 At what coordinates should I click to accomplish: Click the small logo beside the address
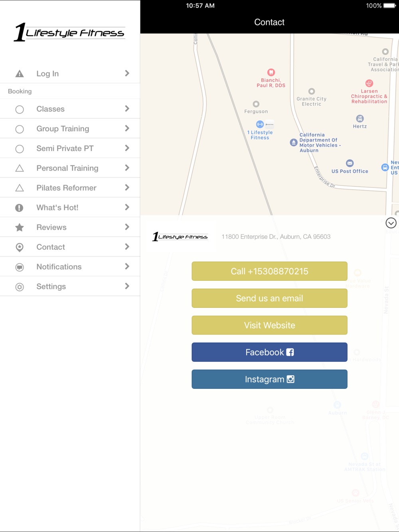point(180,236)
